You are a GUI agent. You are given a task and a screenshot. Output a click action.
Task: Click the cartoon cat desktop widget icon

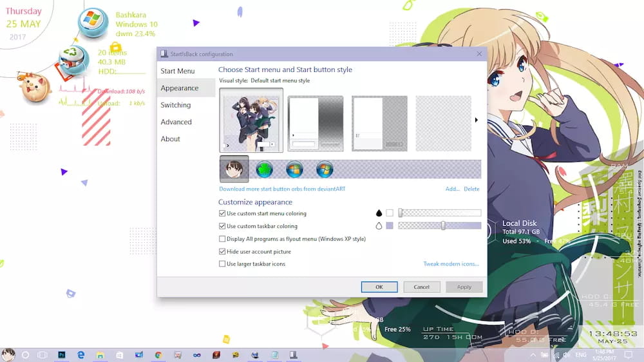35,88
